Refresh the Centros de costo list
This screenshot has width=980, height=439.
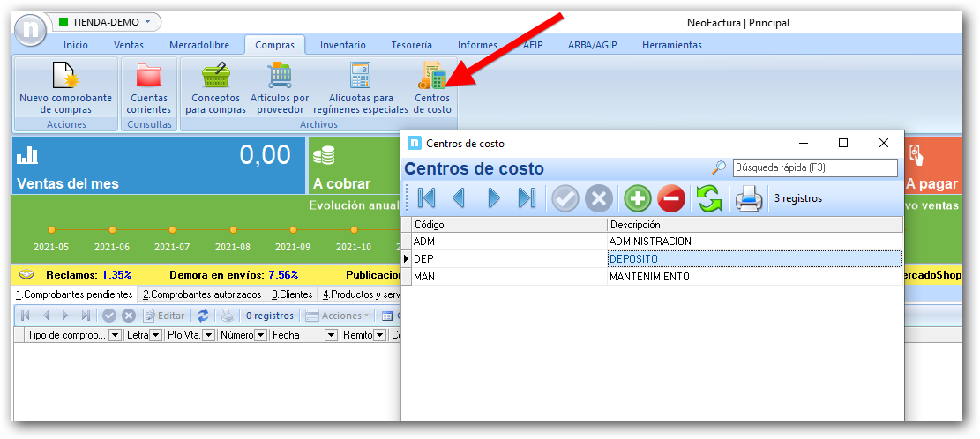pyautogui.click(x=709, y=198)
